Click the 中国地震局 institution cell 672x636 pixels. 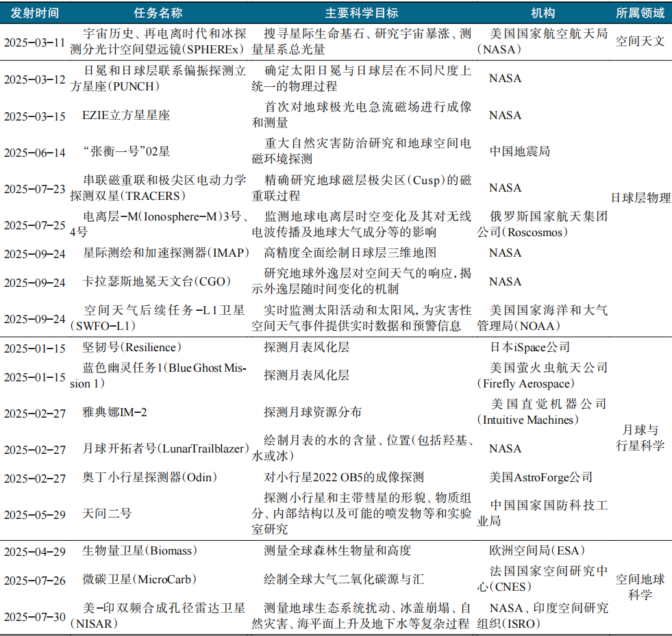pos(520,151)
